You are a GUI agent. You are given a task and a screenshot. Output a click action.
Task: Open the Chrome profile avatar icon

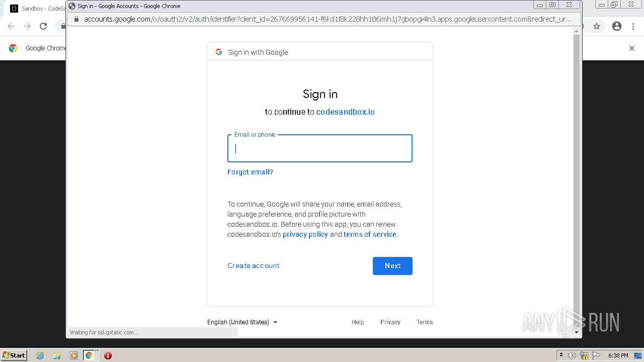(x=617, y=26)
